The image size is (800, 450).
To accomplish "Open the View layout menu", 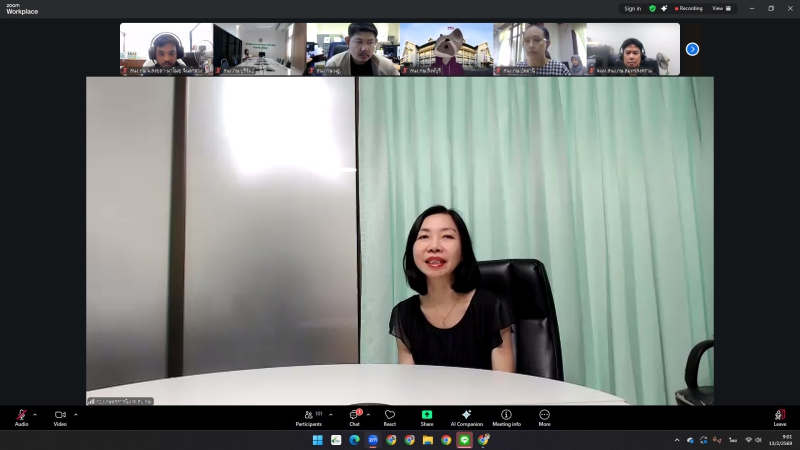I will (x=721, y=8).
